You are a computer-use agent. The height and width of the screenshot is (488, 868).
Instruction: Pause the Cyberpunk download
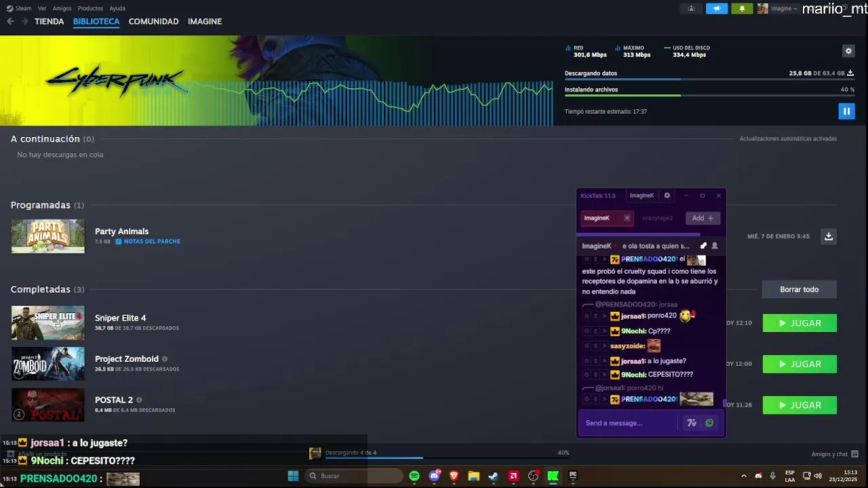click(846, 111)
